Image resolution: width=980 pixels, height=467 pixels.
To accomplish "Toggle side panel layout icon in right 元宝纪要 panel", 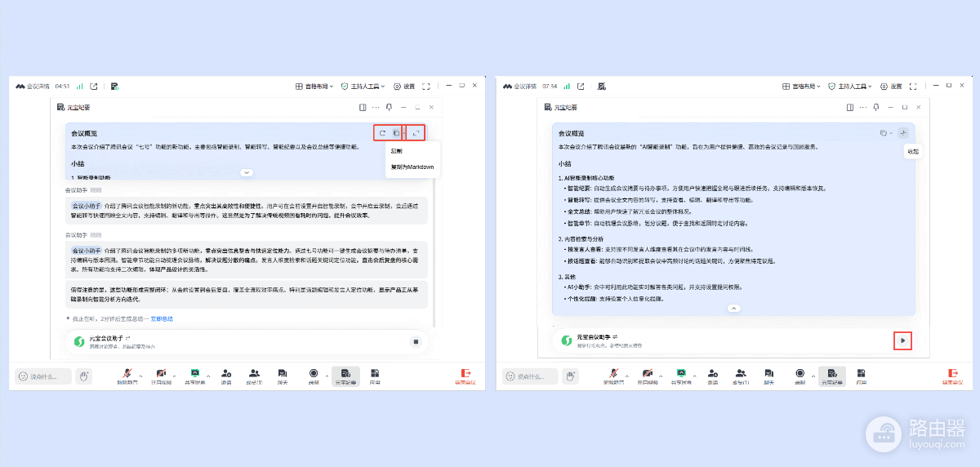I will tap(849, 107).
